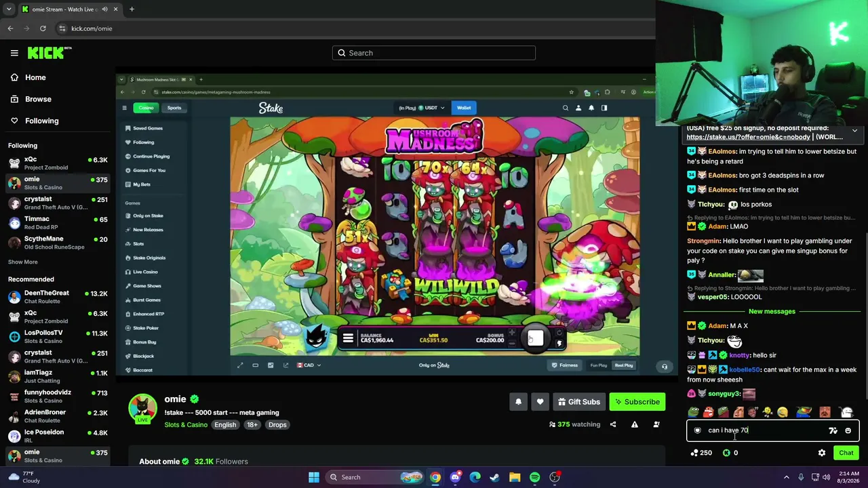Launch Microsoft Edge from the taskbar
This screenshot has height=488, width=868.
pos(475,477)
